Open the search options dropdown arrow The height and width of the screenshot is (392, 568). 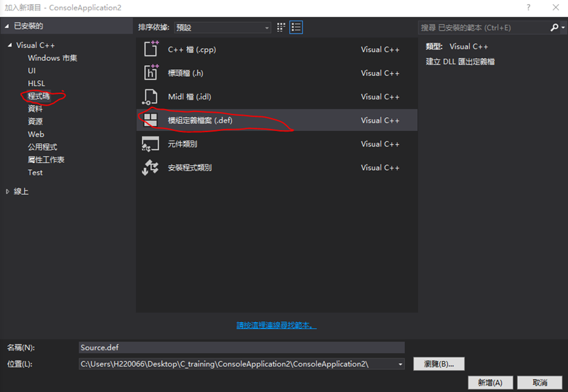[563, 28]
